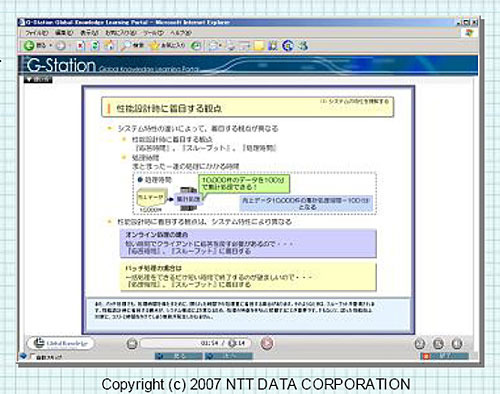
Task: Click the green round History icon in toolbar
Action: click(197, 46)
